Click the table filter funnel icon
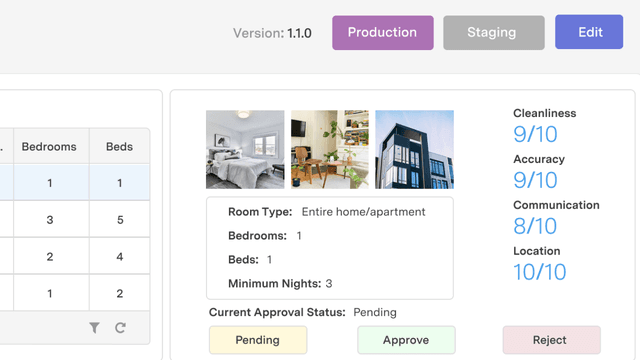Screen dimensions: 640x360 coord(94,328)
